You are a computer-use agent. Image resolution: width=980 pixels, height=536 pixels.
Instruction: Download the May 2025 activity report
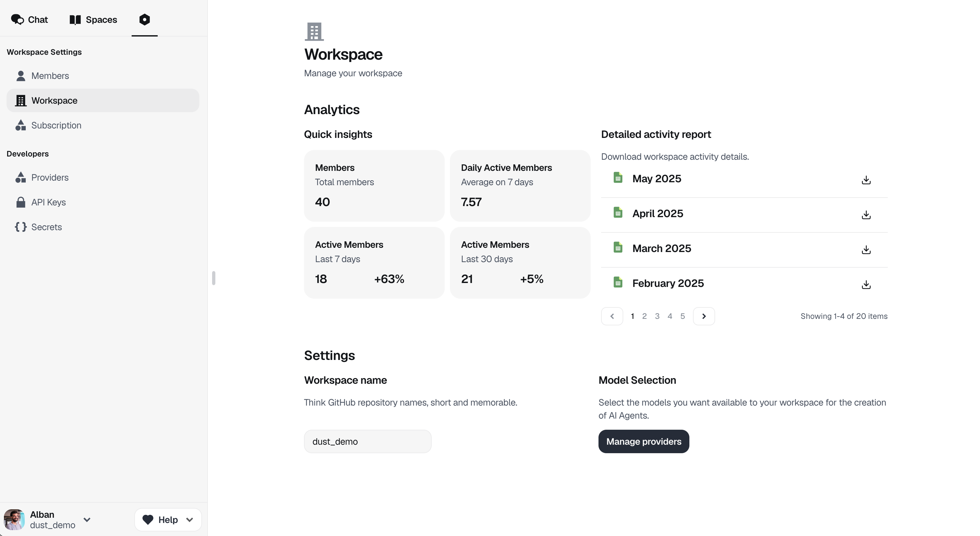866,180
